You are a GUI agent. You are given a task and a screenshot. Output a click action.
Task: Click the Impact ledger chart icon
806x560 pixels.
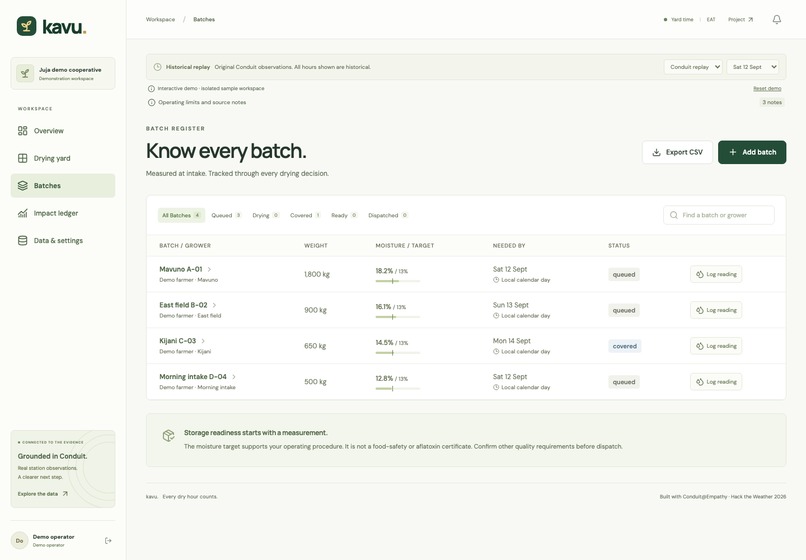pyautogui.click(x=23, y=213)
